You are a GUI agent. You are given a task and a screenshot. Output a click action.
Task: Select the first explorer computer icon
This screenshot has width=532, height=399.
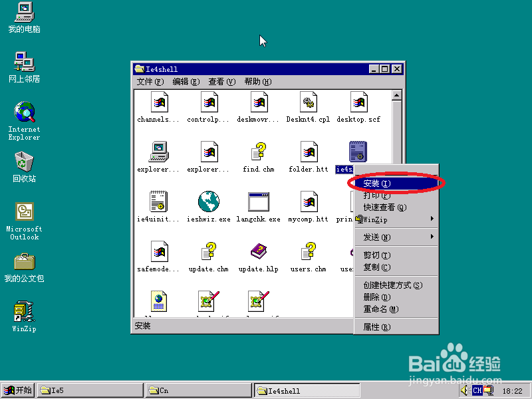(x=158, y=152)
